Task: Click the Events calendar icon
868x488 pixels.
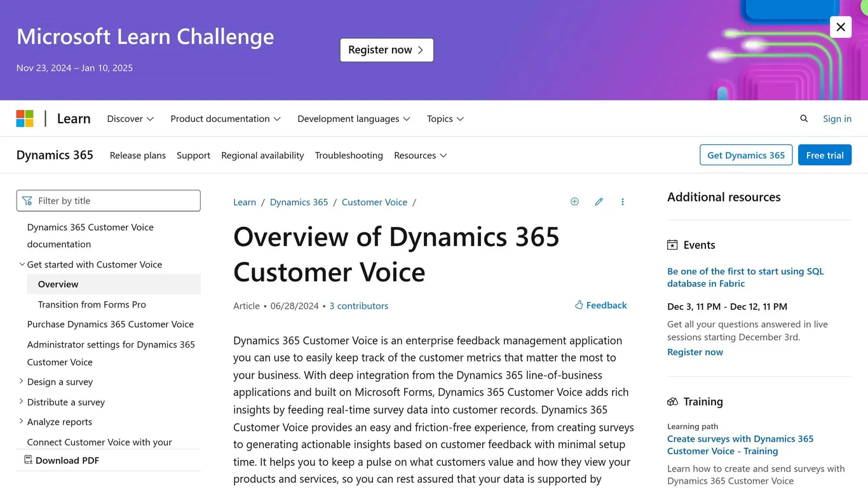Action: pos(672,245)
